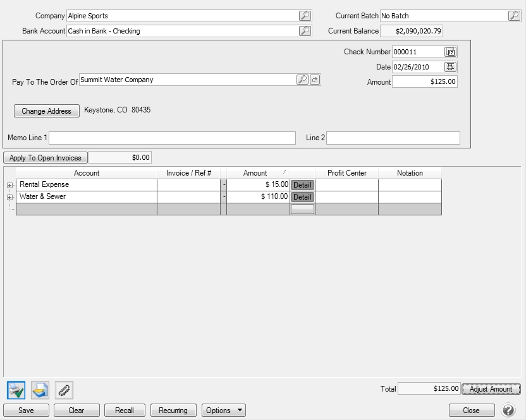This screenshot has width=526, height=420.
Task: Click the paperclip attachment icon
Action: (x=64, y=390)
